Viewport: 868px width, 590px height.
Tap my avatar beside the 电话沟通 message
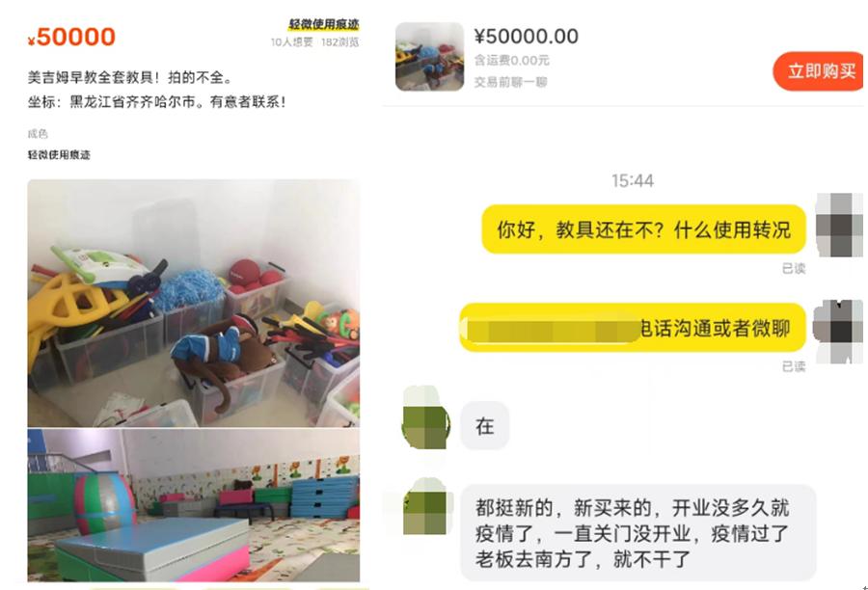pyautogui.click(x=838, y=331)
